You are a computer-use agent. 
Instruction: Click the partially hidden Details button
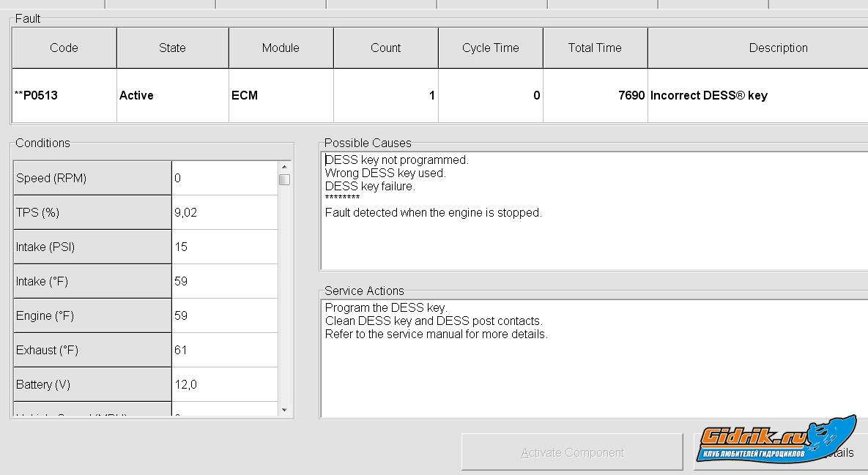click(x=845, y=452)
